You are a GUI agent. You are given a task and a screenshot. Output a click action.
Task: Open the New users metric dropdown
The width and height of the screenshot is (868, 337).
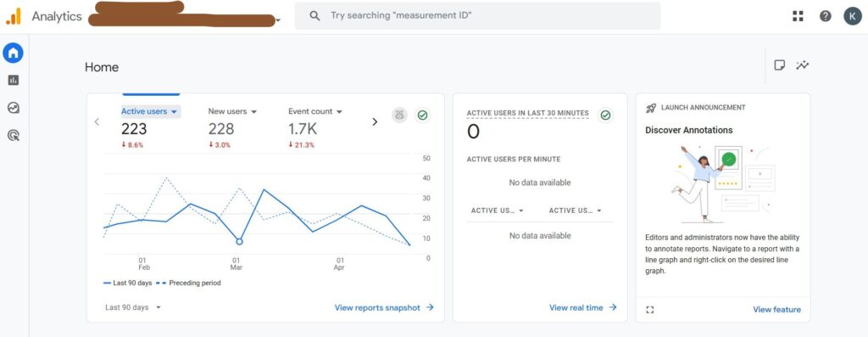[x=232, y=111]
